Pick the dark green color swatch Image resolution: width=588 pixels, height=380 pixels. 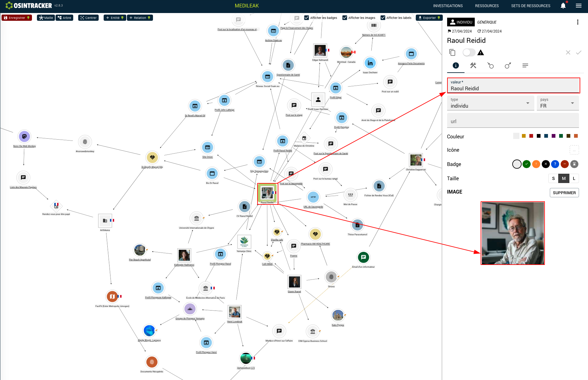click(561, 136)
